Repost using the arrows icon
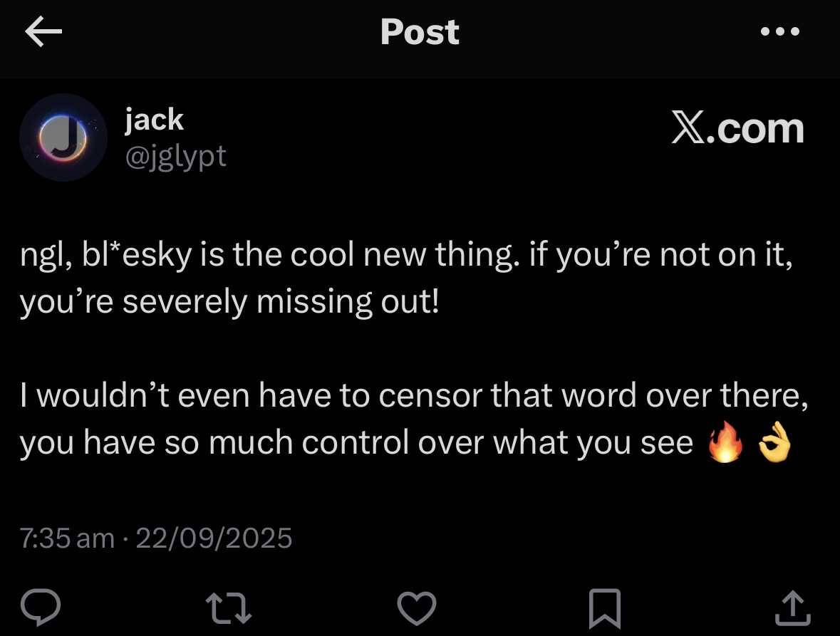The height and width of the screenshot is (636, 840). (x=229, y=609)
